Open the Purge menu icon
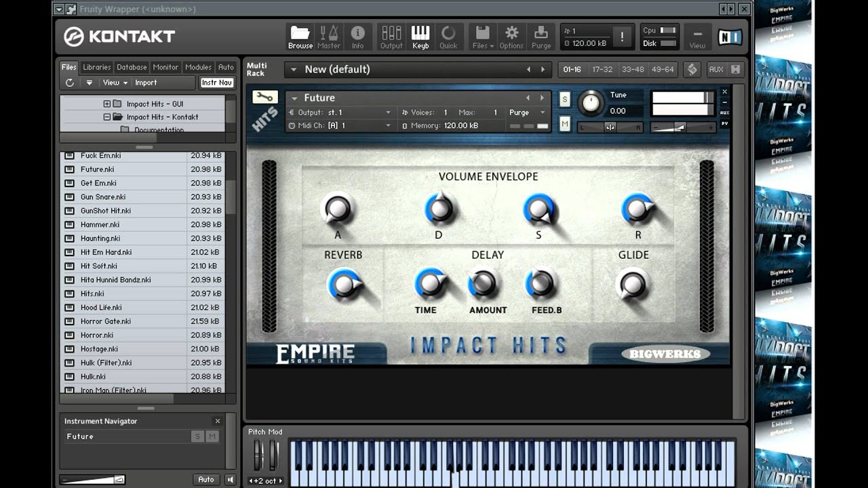The width and height of the screenshot is (868, 488). 541,36
